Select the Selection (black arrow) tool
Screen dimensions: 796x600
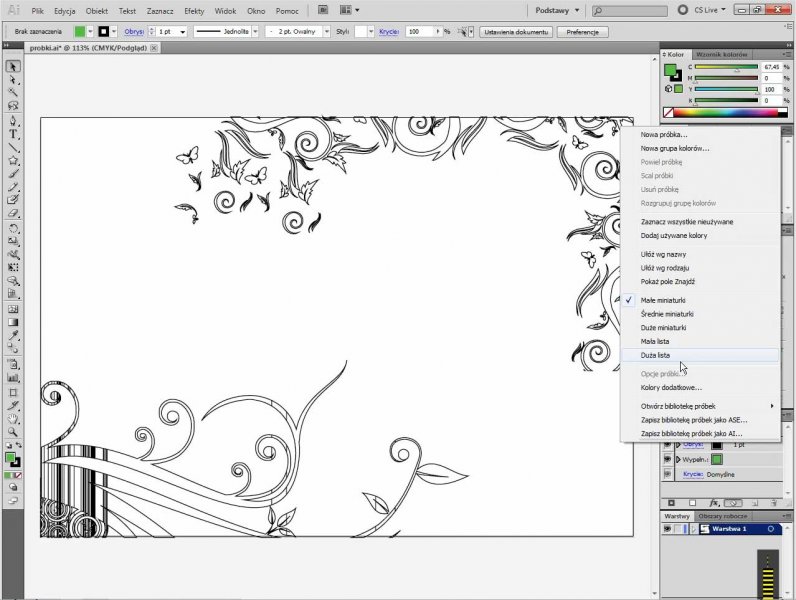(x=13, y=66)
